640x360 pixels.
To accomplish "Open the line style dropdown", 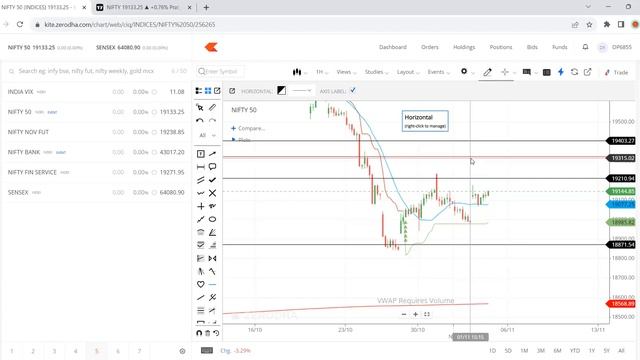I will pos(302,91).
